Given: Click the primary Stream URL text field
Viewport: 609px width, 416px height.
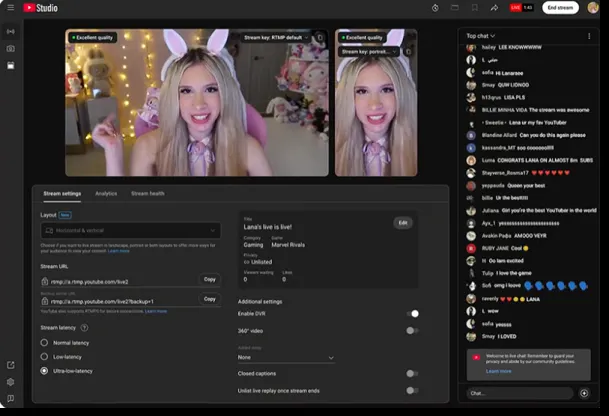Looking at the screenshot, I should 120,282.
